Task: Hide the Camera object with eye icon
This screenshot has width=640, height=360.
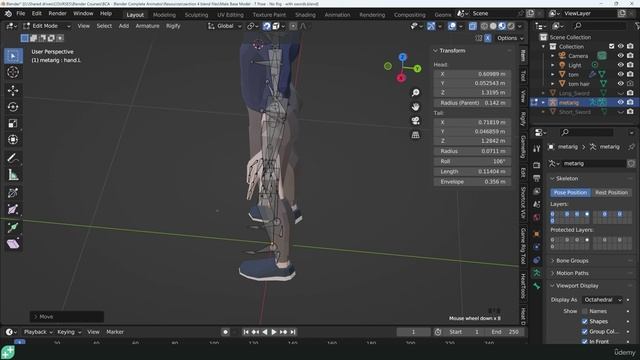Action: pos(620,56)
